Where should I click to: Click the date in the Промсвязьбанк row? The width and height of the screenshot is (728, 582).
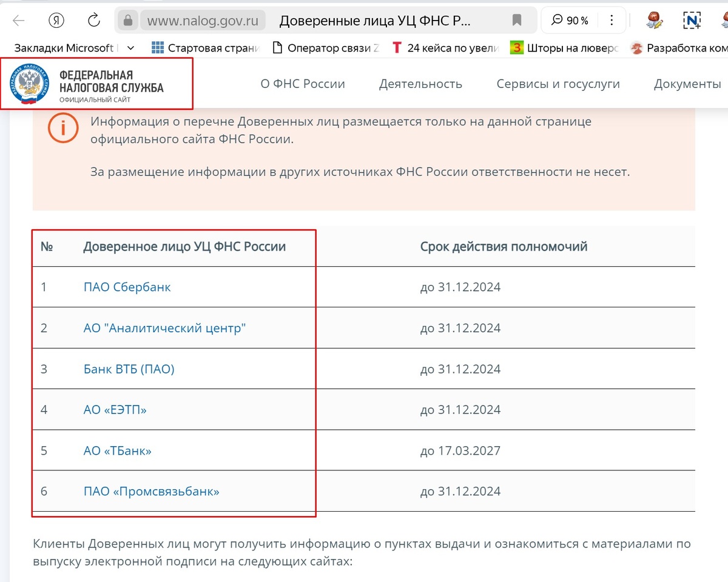pyautogui.click(x=460, y=492)
